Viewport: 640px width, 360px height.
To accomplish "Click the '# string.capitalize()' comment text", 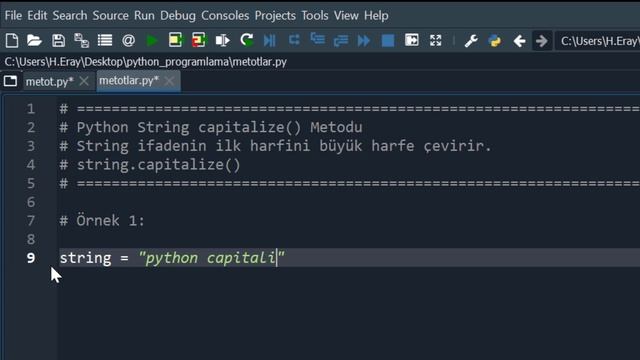I will coord(150,165).
